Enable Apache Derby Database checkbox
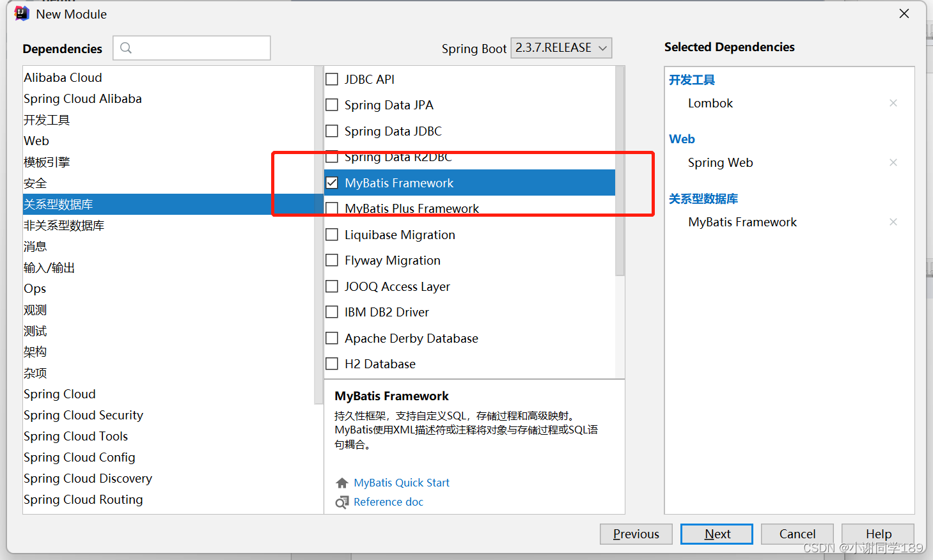This screenshot has width=933, height=560. [332, 338]
